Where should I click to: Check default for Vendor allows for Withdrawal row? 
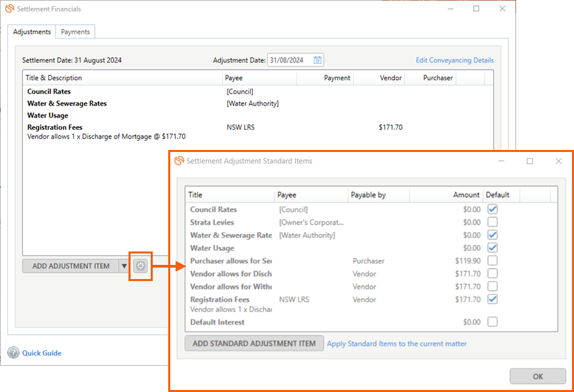tap(493, 286)
